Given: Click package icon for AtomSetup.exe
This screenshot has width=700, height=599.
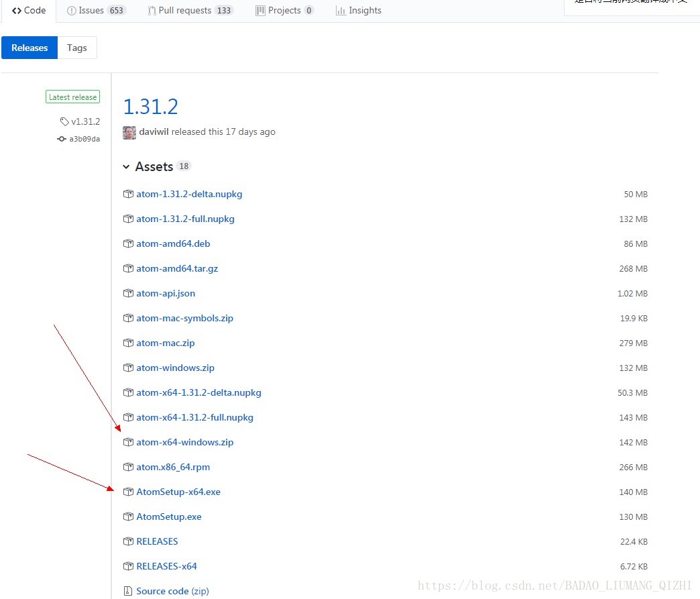Looking at the screenshot, I should point(128,516).
